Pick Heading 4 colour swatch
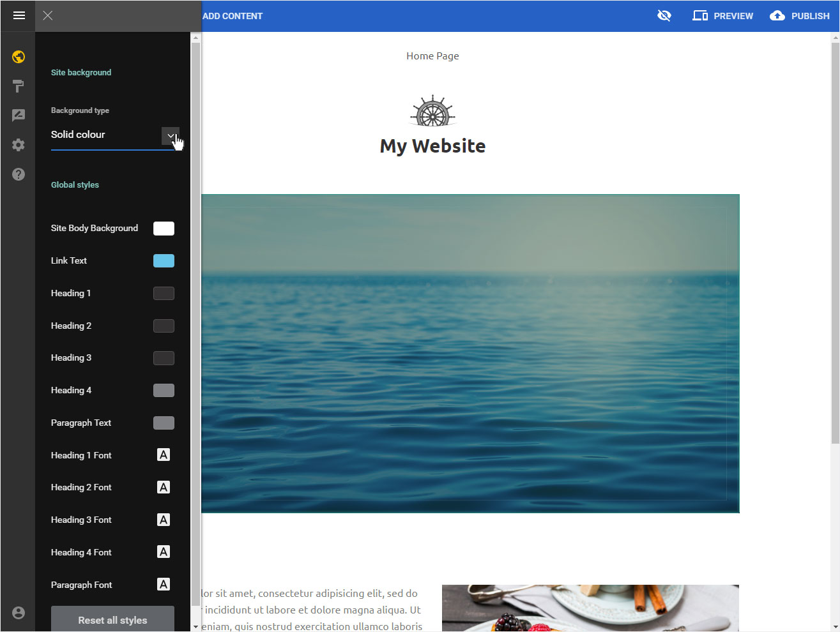The height and width of the screenshot is (632, 840). (164, 390)
